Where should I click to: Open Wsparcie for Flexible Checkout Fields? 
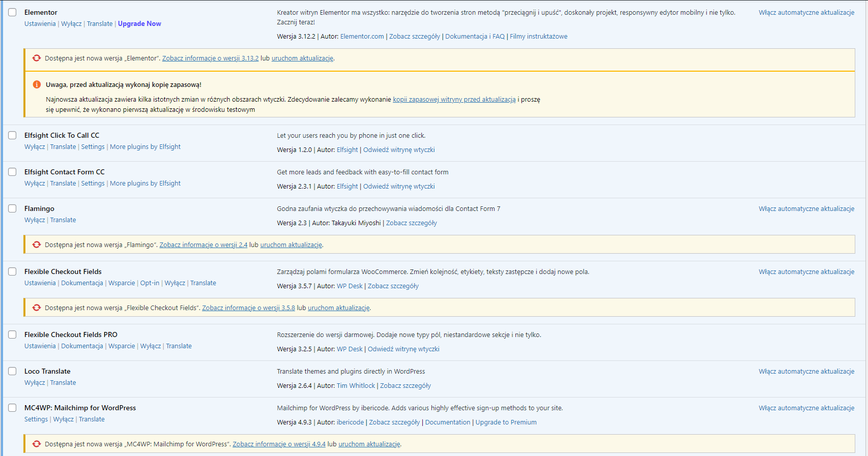point(122,283)
